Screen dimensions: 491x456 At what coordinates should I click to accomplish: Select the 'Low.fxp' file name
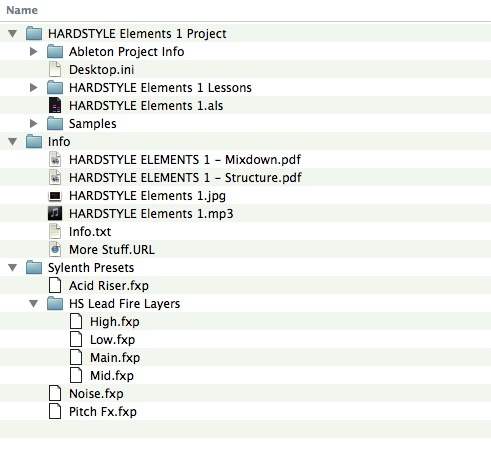coord(112,340)
